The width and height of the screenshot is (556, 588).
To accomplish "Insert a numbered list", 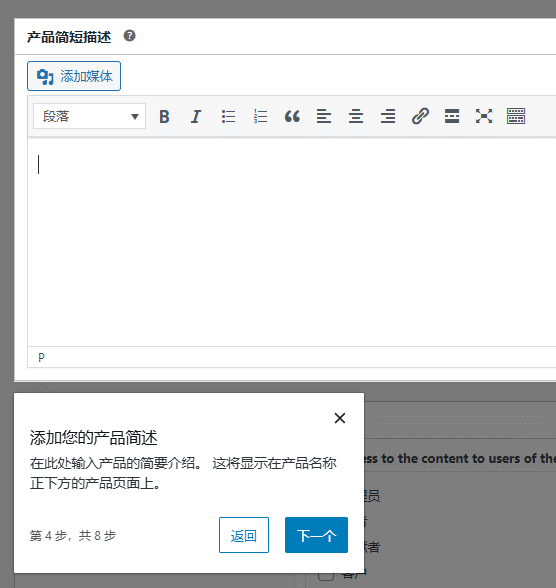I will coord(260,116).
